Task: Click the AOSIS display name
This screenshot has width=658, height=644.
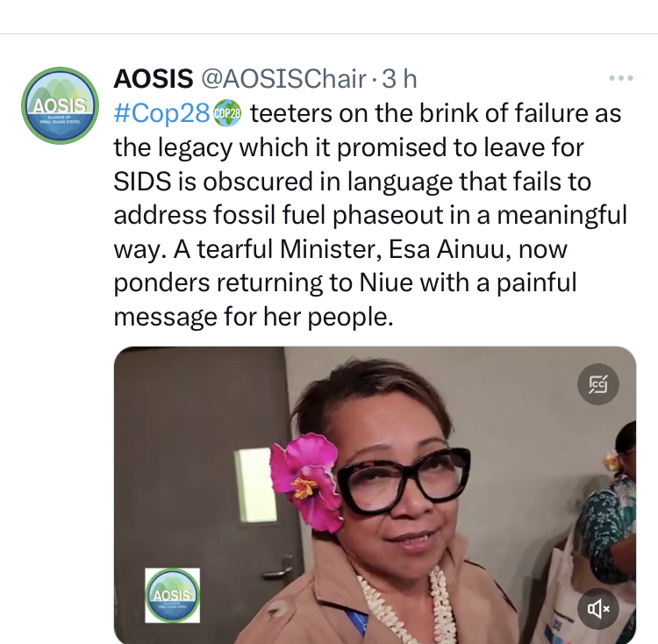Action: [154, 79]
